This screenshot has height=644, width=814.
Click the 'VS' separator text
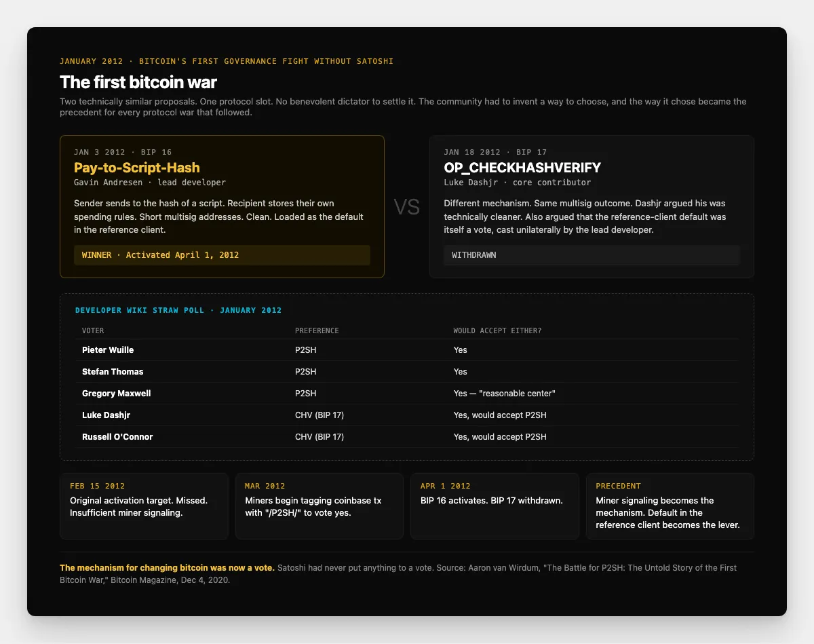click(407, 207)
